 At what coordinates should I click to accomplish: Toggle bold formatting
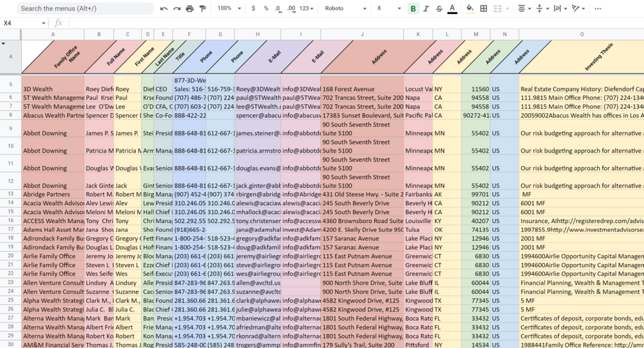coord(413,8)
